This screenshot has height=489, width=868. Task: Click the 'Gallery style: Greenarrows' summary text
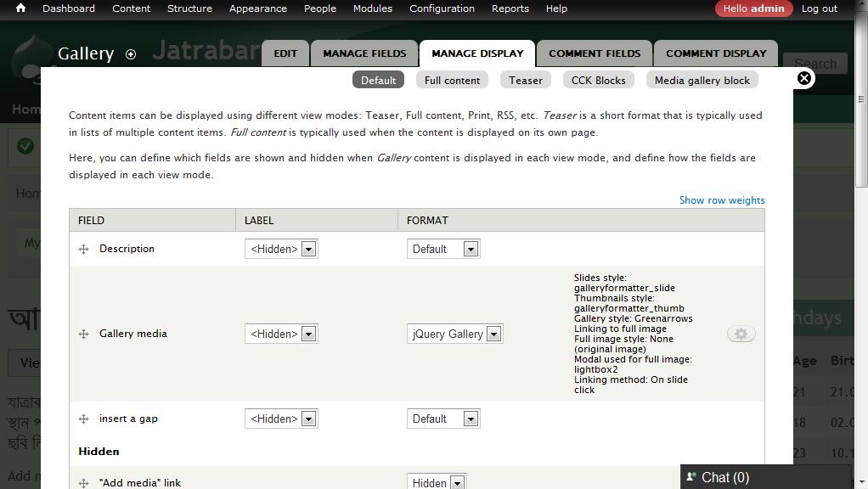pos(634,318)
